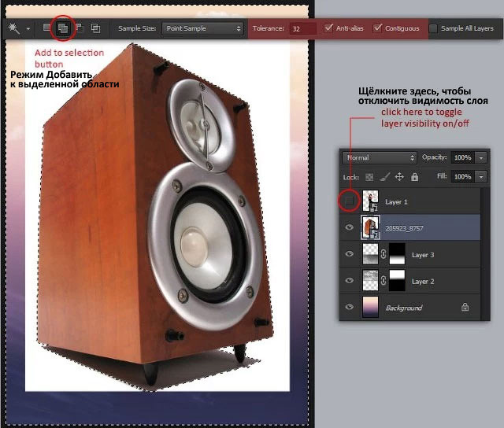
Task: Open the Normal blend mode dropdown
Action: pos(380,157)
